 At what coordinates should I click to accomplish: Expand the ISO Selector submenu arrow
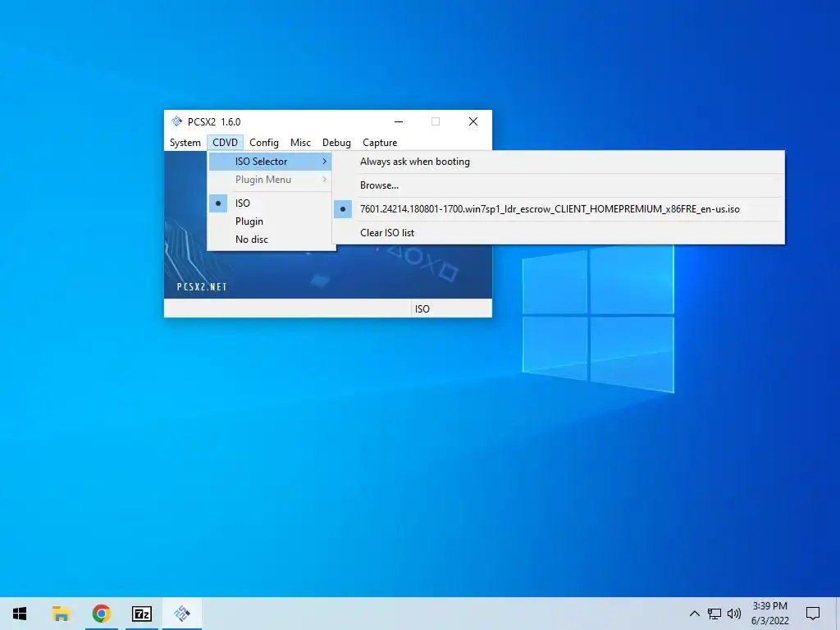(325, 162)
